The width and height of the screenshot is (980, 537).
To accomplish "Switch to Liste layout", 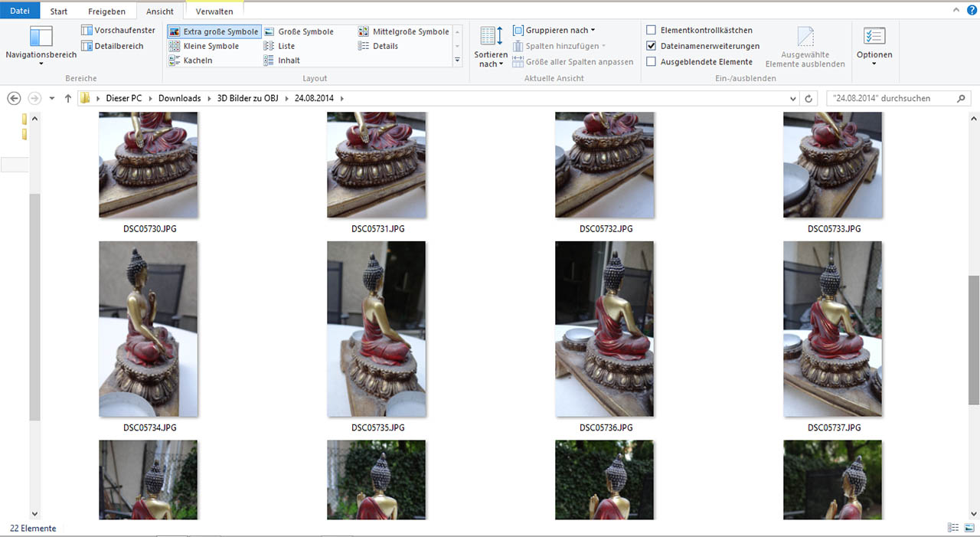I will [279, 46].
